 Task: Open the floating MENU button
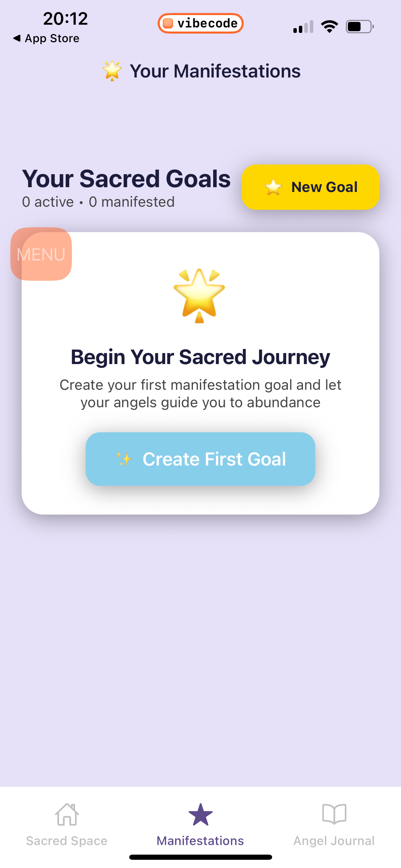click(41, 254)
